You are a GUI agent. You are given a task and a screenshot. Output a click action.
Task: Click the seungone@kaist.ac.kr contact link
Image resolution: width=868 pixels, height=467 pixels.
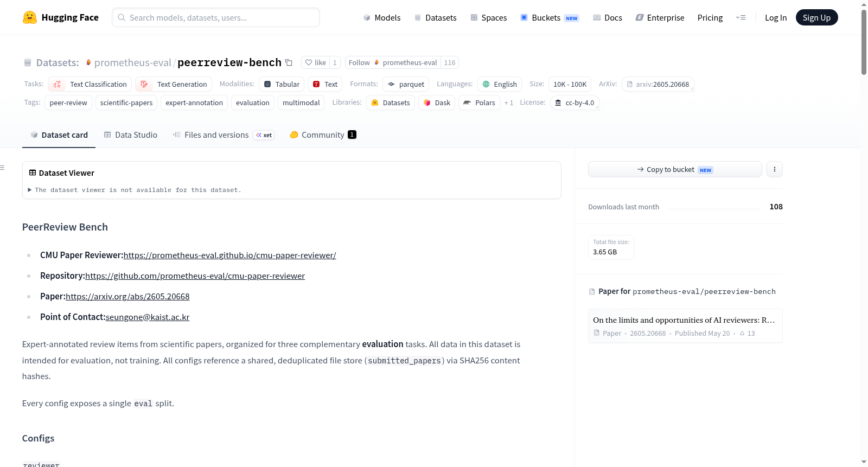(148, 317)
